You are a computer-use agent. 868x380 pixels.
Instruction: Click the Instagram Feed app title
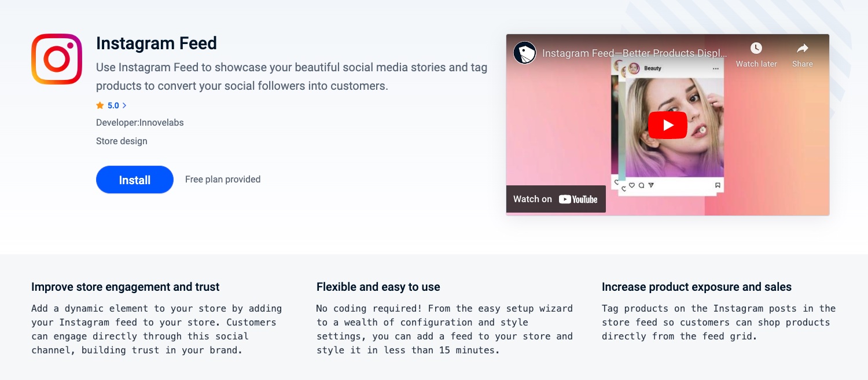pos(156,43)
